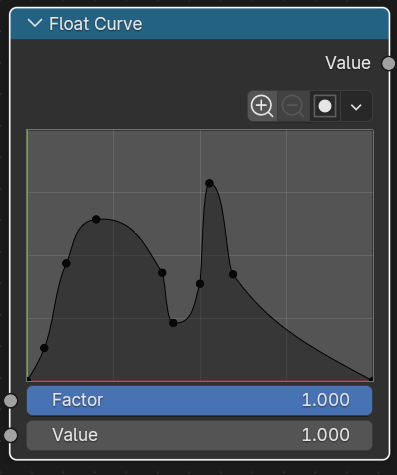Select the bottom-right curve end point

click(371, 379)
